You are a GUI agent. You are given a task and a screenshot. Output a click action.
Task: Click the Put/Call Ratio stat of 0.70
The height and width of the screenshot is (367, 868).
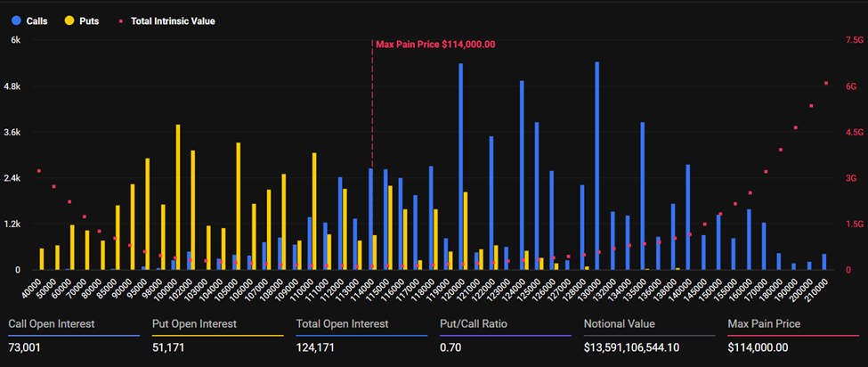pos(450,346)
